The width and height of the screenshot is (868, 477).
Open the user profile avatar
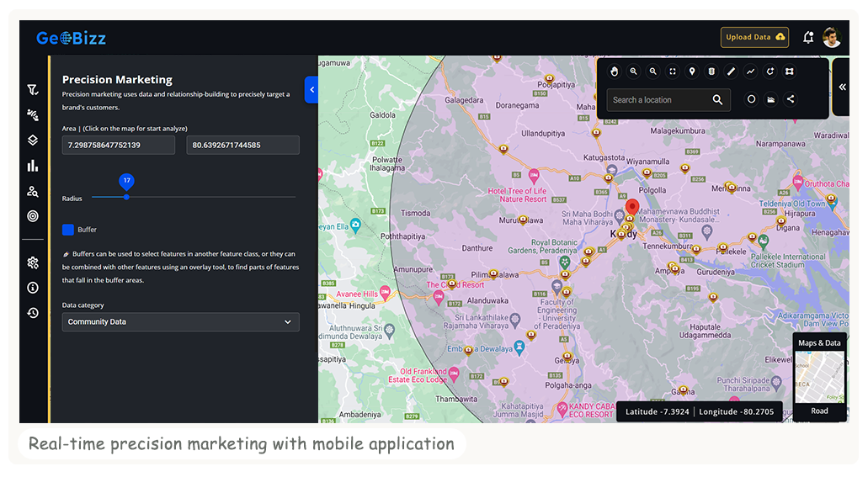click(x=832, y=38)
